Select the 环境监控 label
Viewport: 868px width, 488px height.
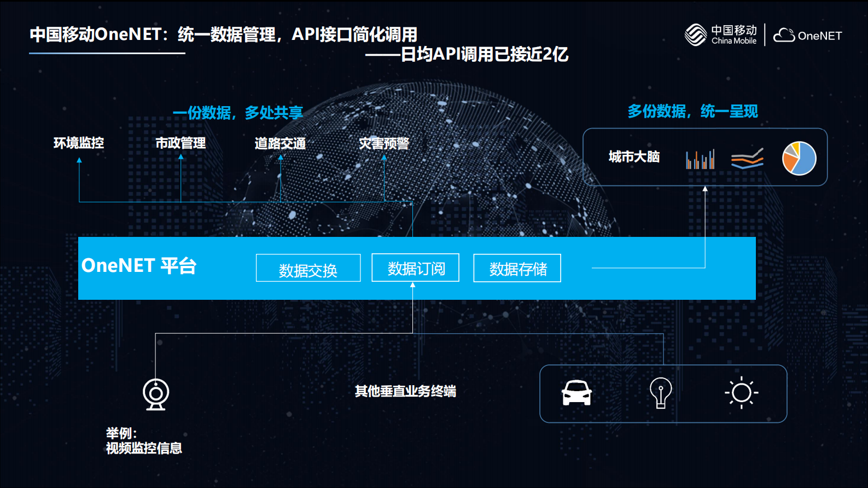79,143
